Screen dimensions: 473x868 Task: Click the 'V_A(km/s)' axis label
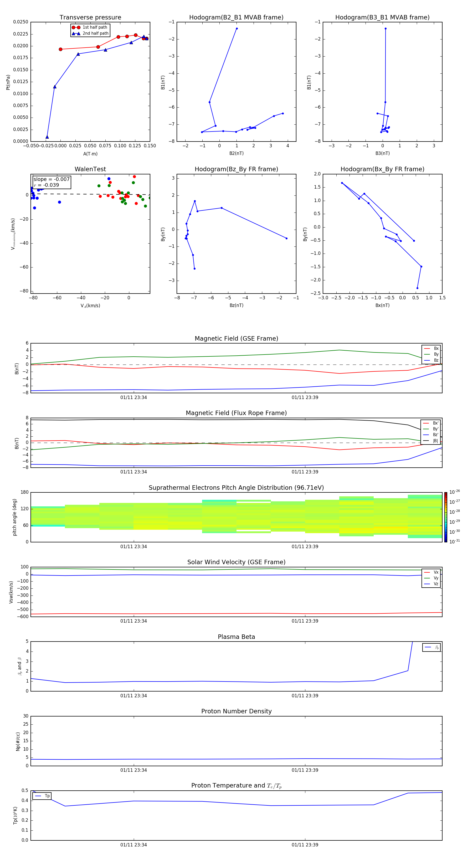pos(90,306)
